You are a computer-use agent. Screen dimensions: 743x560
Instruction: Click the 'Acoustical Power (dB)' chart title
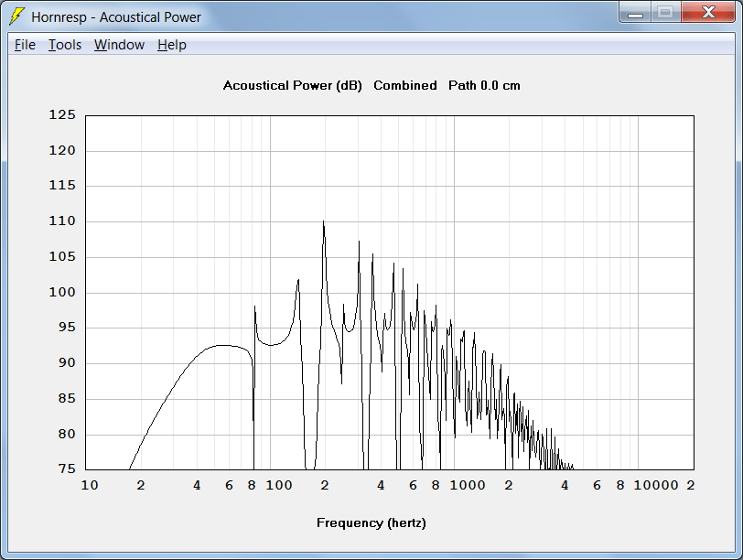click(293, 86)
